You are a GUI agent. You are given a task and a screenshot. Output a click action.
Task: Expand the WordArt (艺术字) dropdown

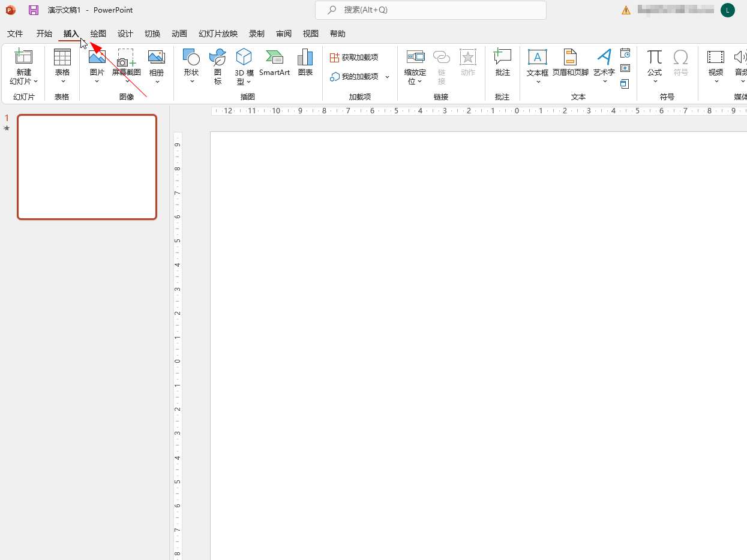click(604, 81)
